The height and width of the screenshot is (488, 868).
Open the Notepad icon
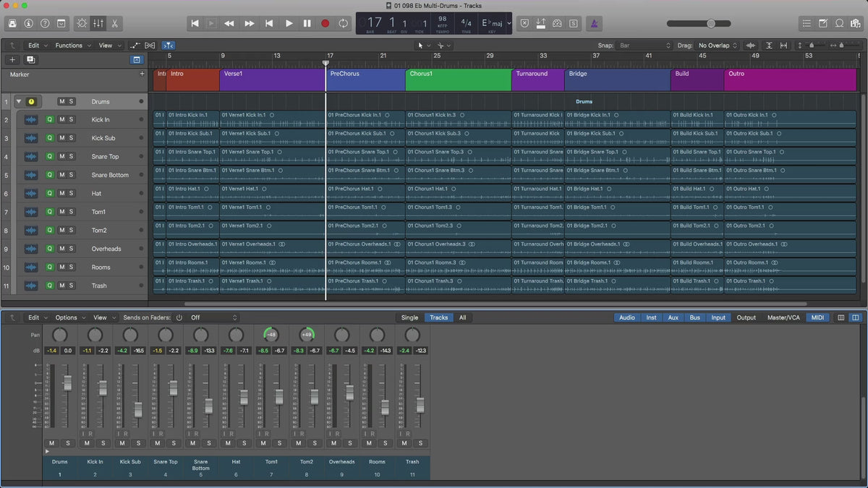click(823, 23)
